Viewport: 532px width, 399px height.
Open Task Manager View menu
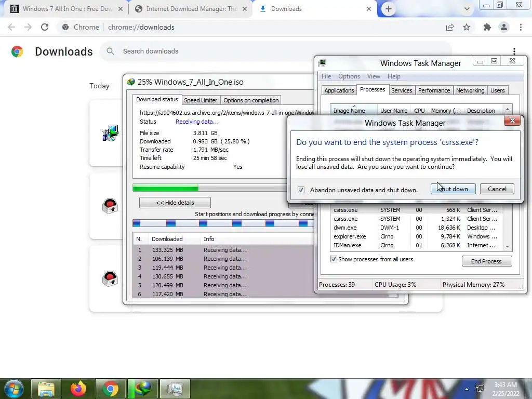click(x=374, y=76)
